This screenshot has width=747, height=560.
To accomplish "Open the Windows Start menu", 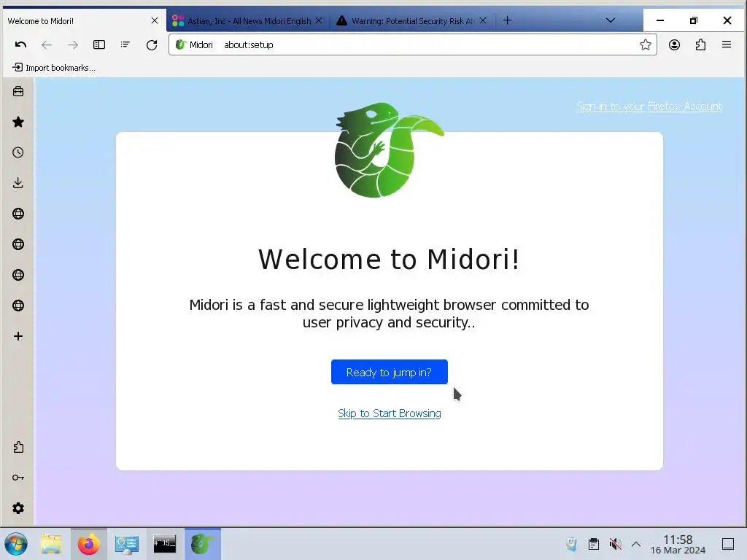I will click(16, 544).
